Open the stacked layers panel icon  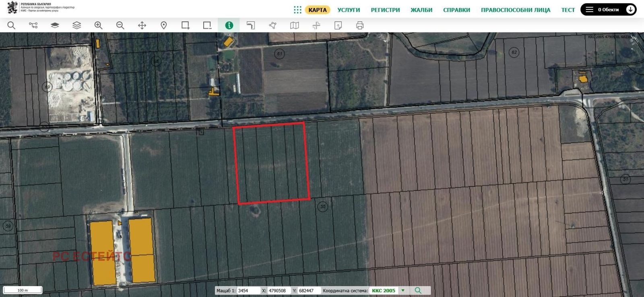(76, 25)
